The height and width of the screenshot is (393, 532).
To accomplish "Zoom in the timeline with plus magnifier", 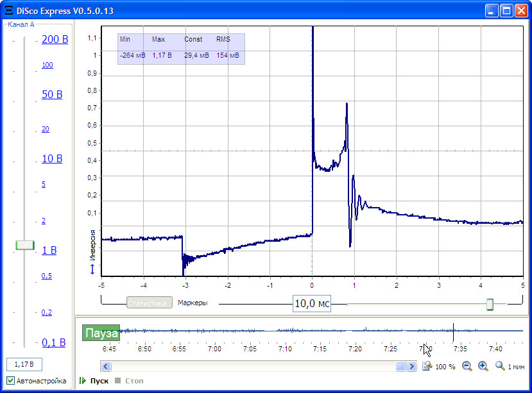I will pos(483,366).
